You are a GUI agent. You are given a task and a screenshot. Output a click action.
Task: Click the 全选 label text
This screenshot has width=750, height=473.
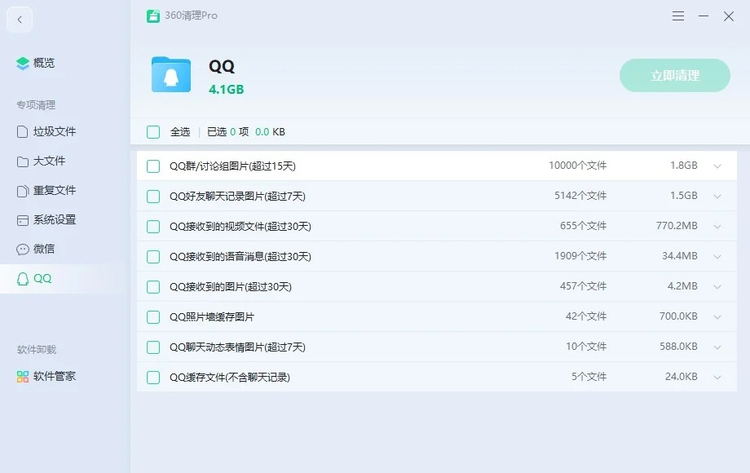pyautogui.click(x=180, y=132)
